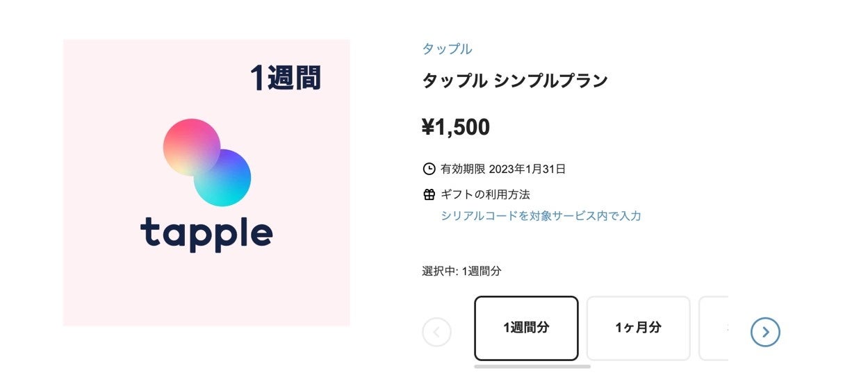This screenshot has height=384, width=868.
Task: Click the plan options horizontal scrollbar
Action: click(532, 366)
